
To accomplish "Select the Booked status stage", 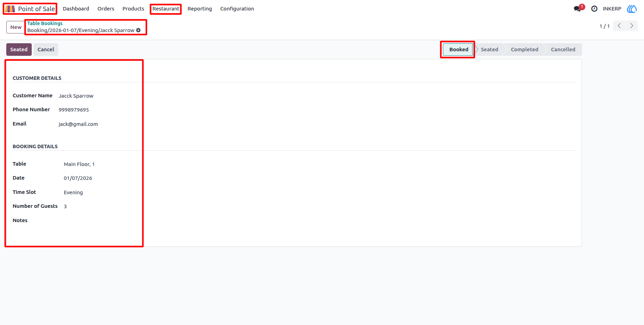I will 459,50.
